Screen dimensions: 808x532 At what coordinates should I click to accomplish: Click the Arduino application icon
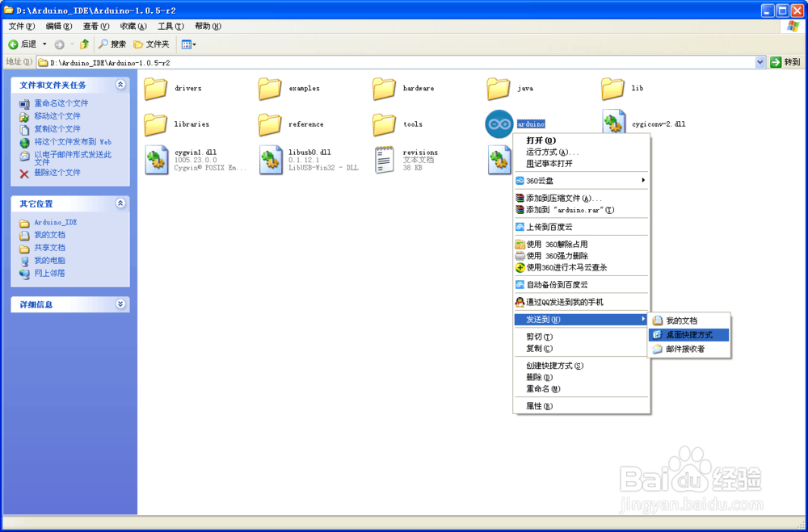(499, 124)
